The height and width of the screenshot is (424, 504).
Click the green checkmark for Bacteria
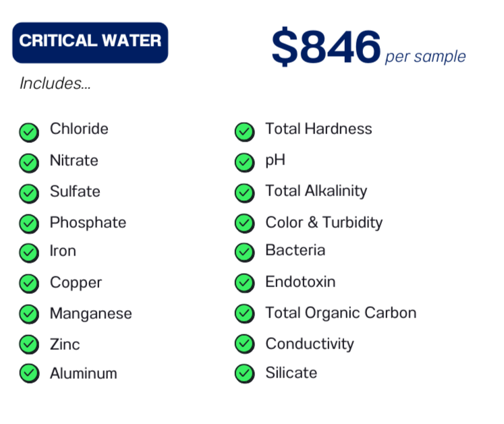point(245,253)
